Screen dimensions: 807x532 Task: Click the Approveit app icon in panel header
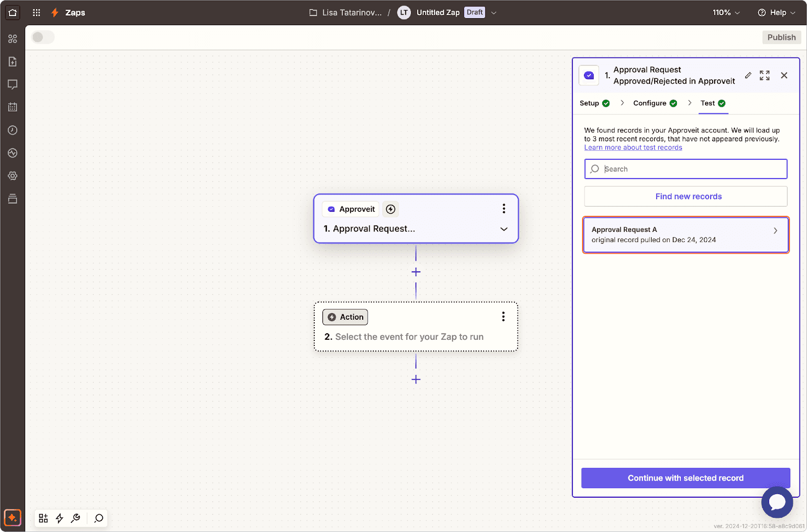[x=589, y=76]
